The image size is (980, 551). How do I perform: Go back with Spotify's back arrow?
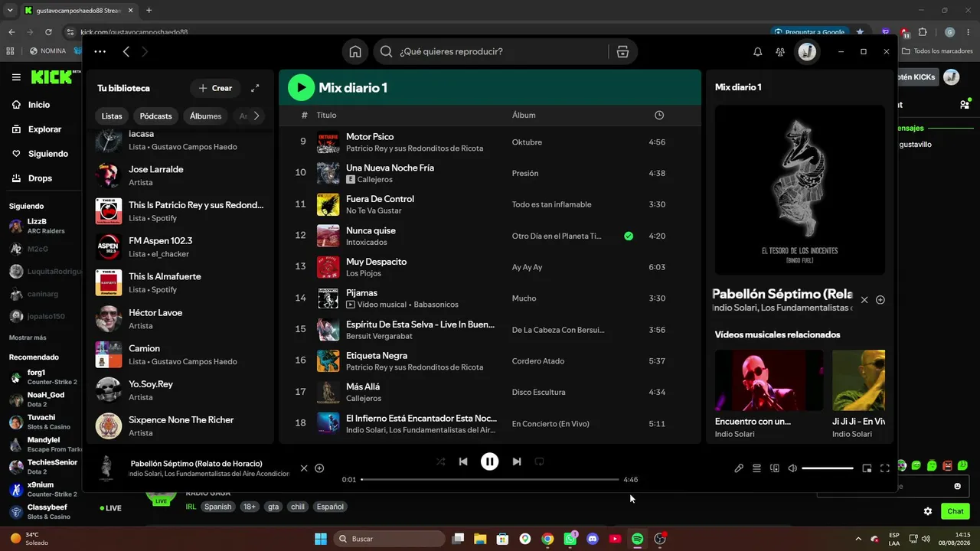tap(126, 52)
